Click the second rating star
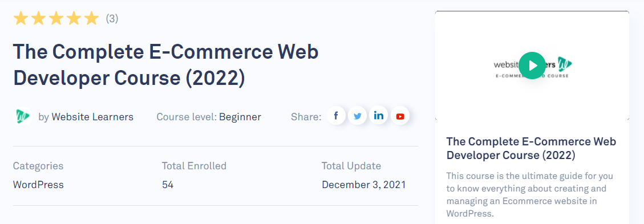This screenshot has height=224, width=644. 38,18
